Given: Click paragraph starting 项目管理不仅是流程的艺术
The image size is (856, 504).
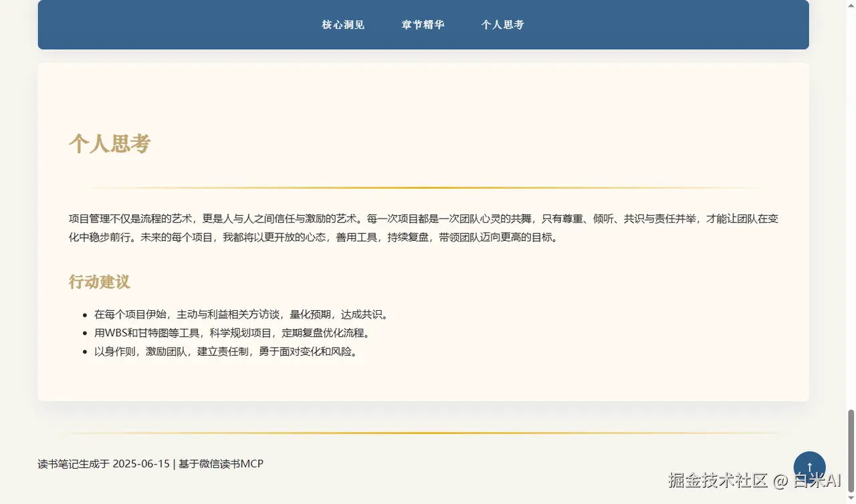Looking at the screenshot, I should (423, 228).
